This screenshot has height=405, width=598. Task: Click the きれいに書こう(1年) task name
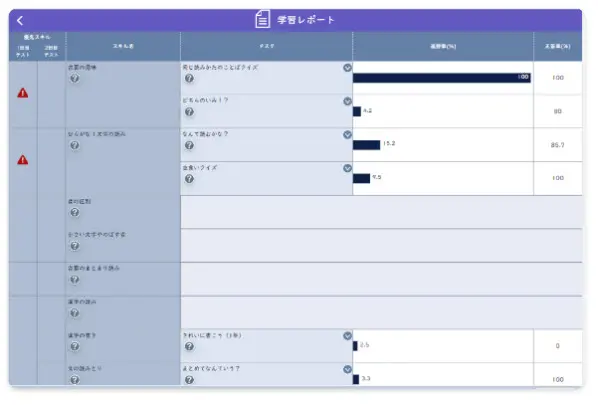(x=212, y=335)
